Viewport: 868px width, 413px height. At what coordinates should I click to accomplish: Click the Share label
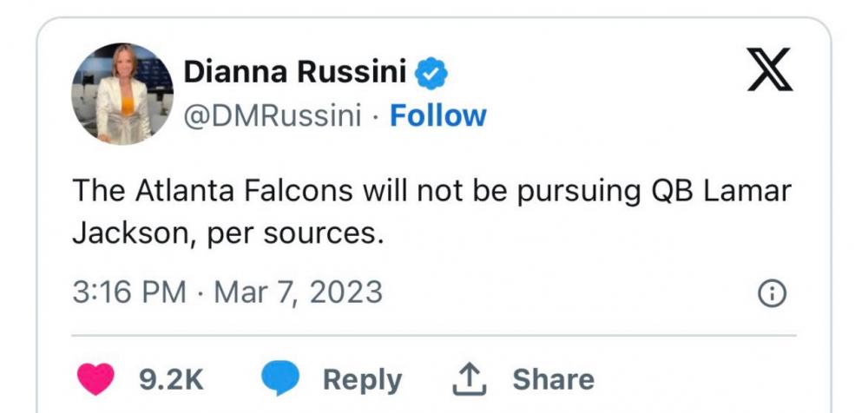click(x=553, y=379)
